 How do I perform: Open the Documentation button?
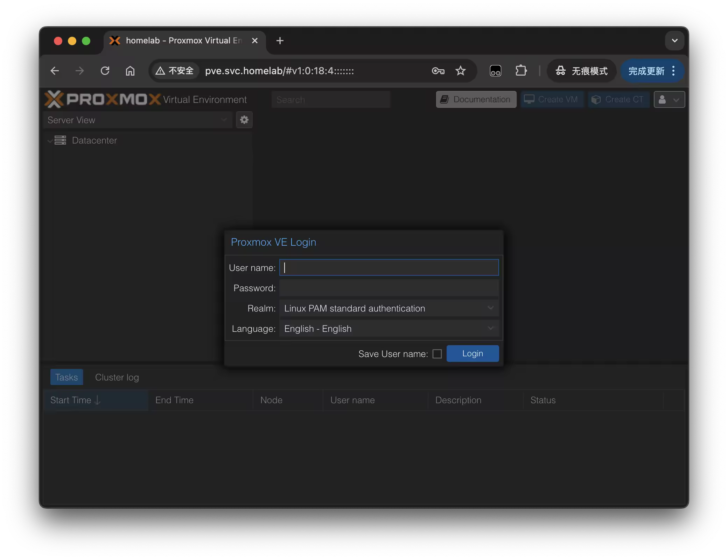(476, 99)
